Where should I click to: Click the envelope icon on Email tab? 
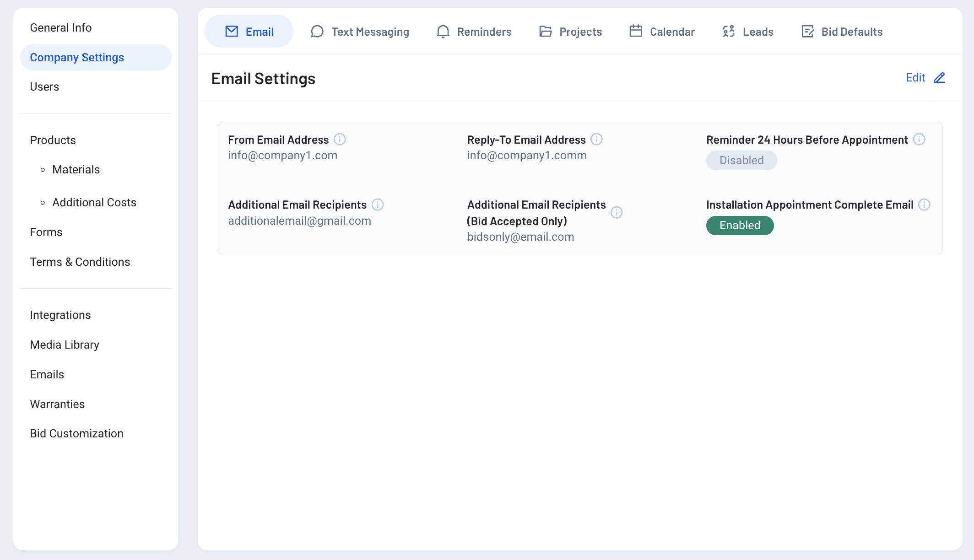[232, 32]
